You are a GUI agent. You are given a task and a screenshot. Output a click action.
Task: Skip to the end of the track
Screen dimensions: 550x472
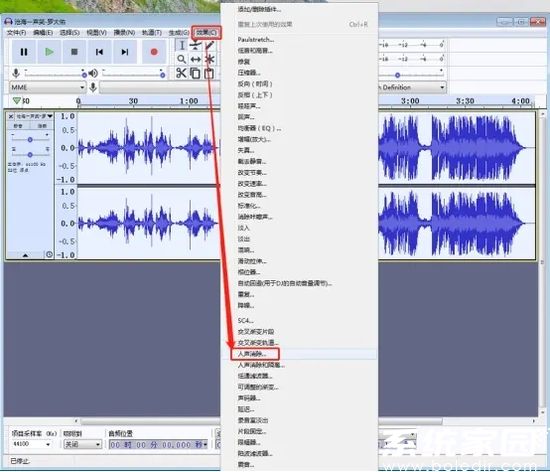click(125, 52)
